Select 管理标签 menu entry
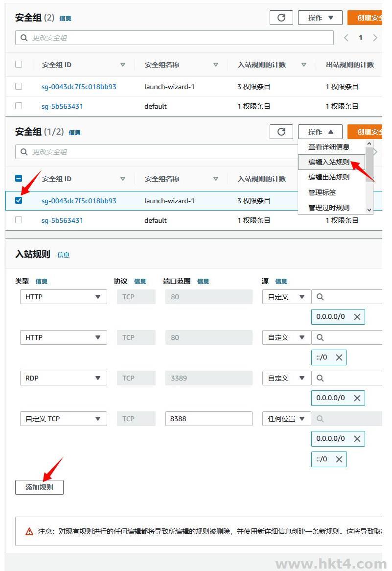This screenshot has height=571, width=392. [332, 192]
